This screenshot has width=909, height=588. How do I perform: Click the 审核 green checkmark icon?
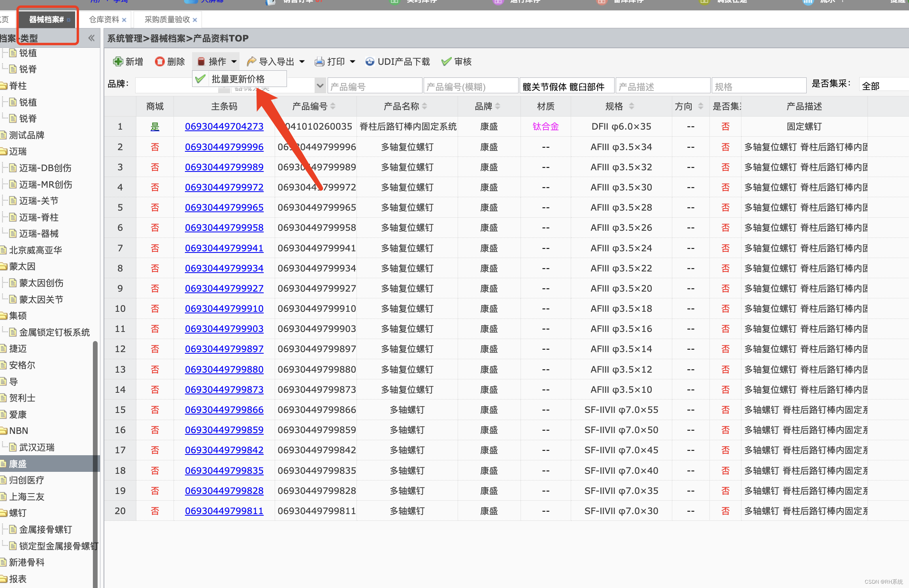pos(446,62)
